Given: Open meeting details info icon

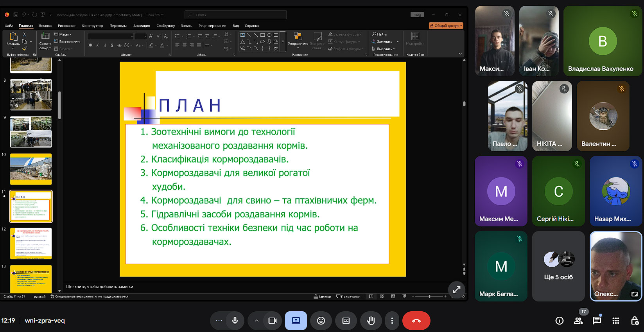Looking at the screenshot, I should pyautogui.click(x=559, y=321).
